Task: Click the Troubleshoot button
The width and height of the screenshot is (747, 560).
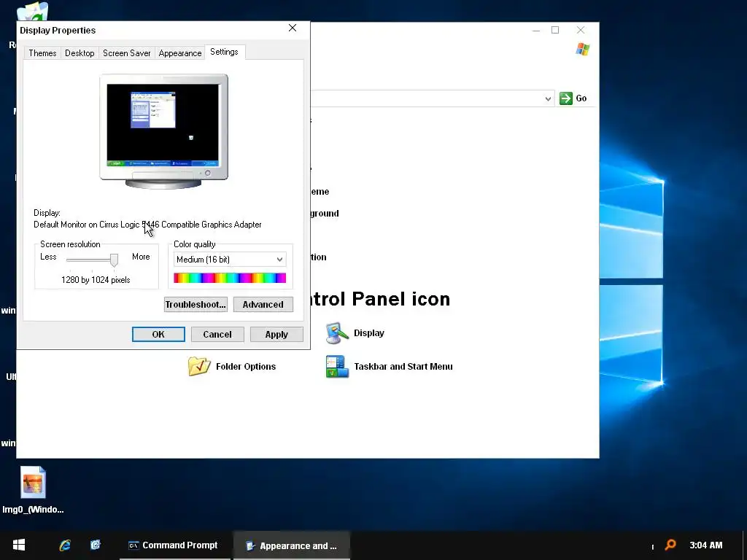Action: (x=196, y=304)
